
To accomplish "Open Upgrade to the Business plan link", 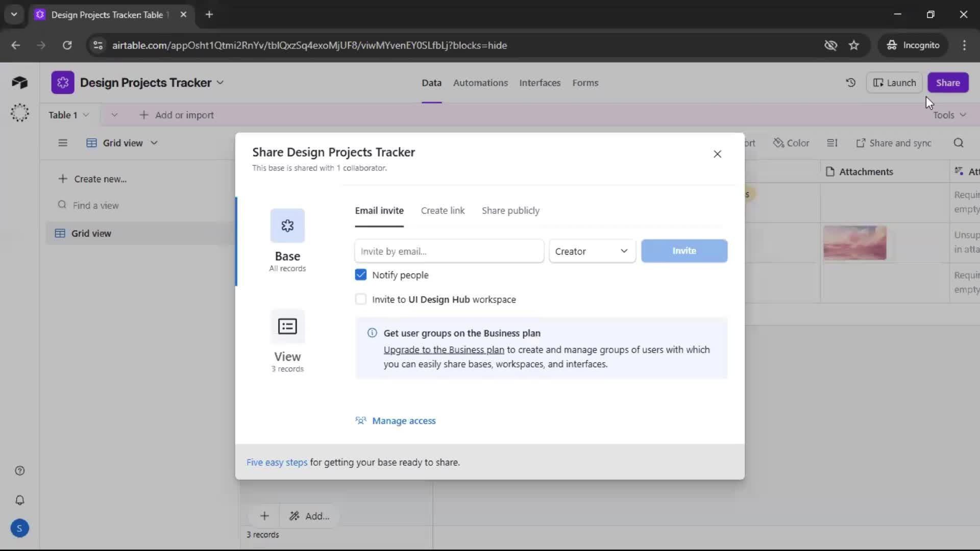I will (444, 349).
